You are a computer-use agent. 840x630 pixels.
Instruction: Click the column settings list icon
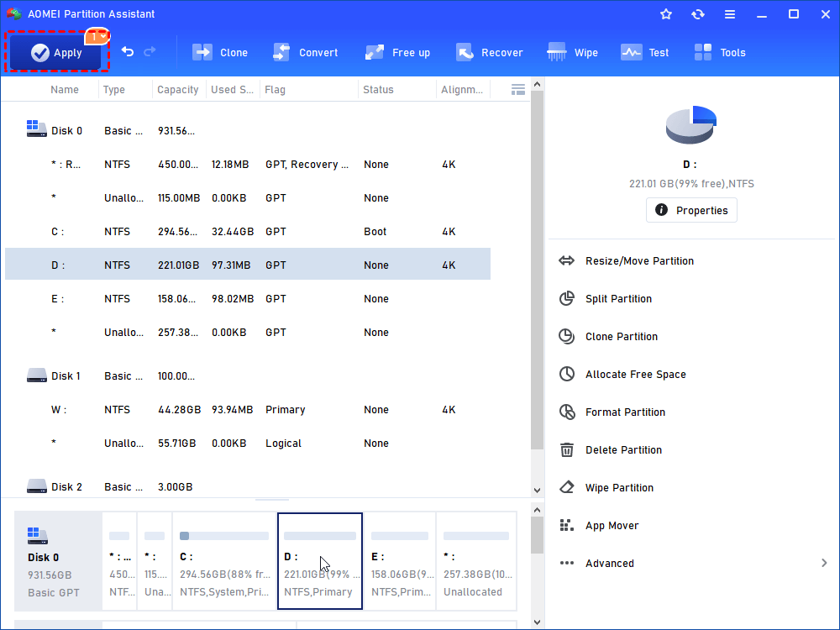click(x=518, y=90)
